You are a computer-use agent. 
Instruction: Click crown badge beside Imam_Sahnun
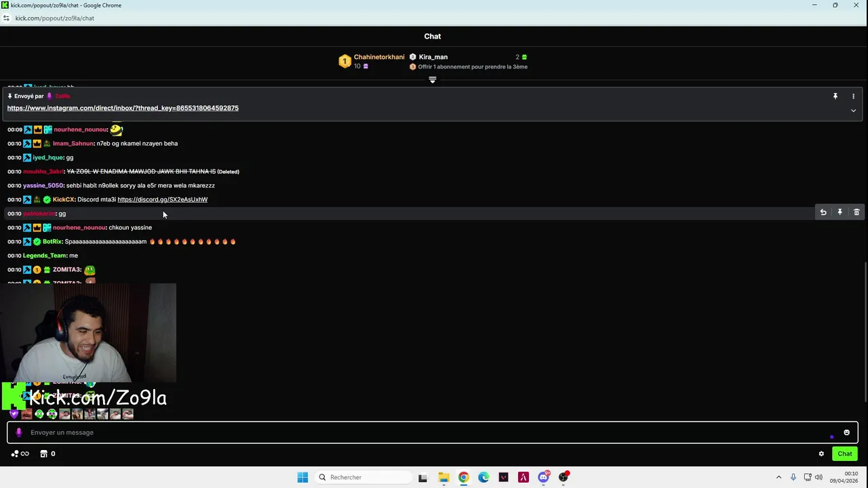point(37,144)
